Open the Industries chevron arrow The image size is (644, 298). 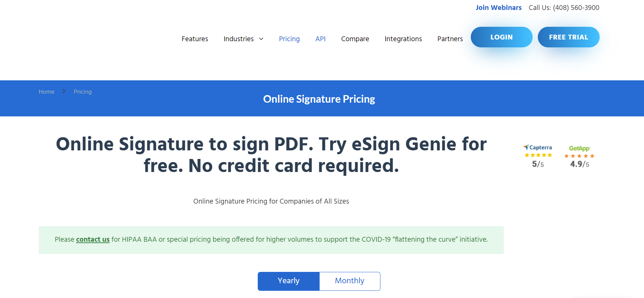(261, 39)
